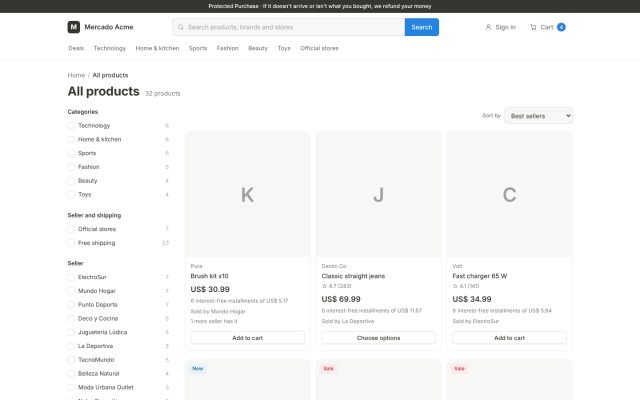Click the Pura brand label

pyautogui.click(x=196, y=266)
